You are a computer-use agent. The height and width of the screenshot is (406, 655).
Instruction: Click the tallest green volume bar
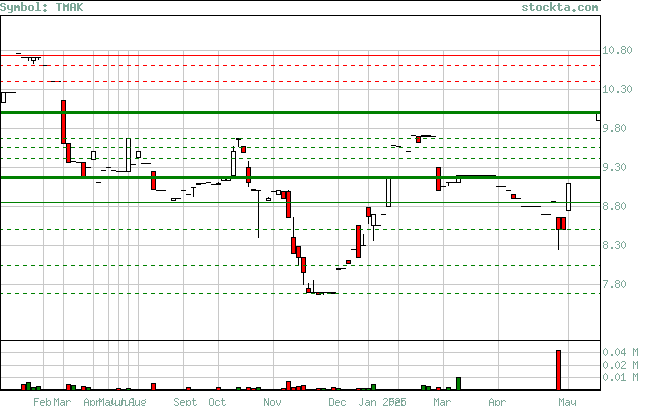click(458, 384)
